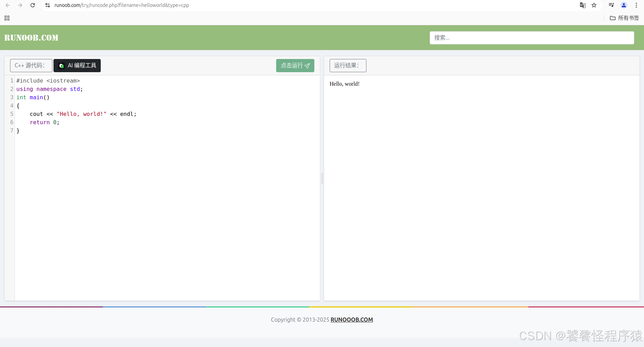Viewport: 644px width, 347px height.
Task: Click the Hello, world! output text
Action: coord(345,84)
